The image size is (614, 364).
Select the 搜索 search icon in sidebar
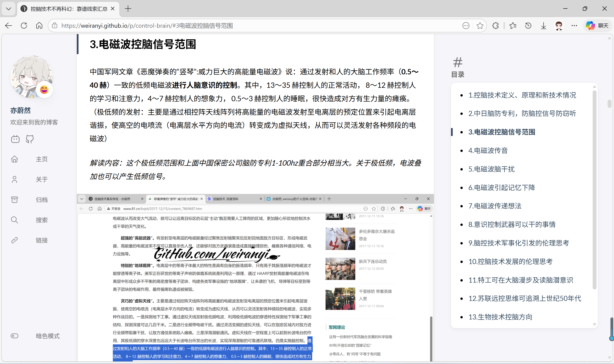pos(15,220)
